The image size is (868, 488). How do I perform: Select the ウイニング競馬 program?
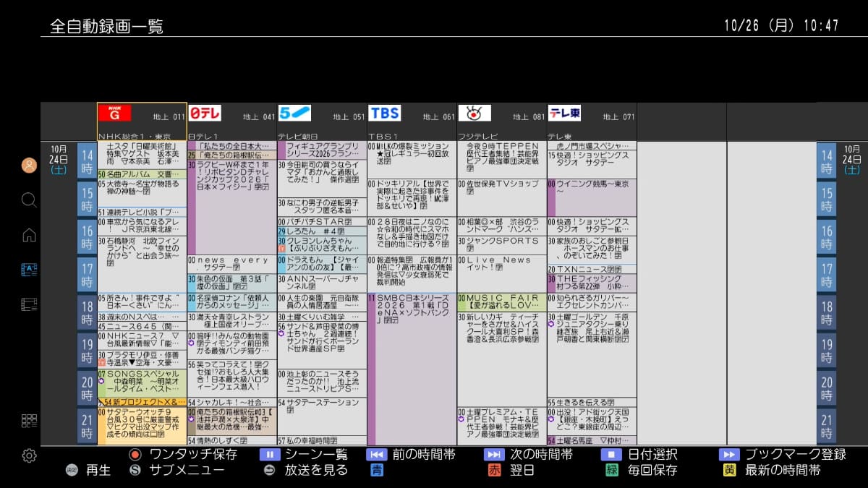click(592, 197)
